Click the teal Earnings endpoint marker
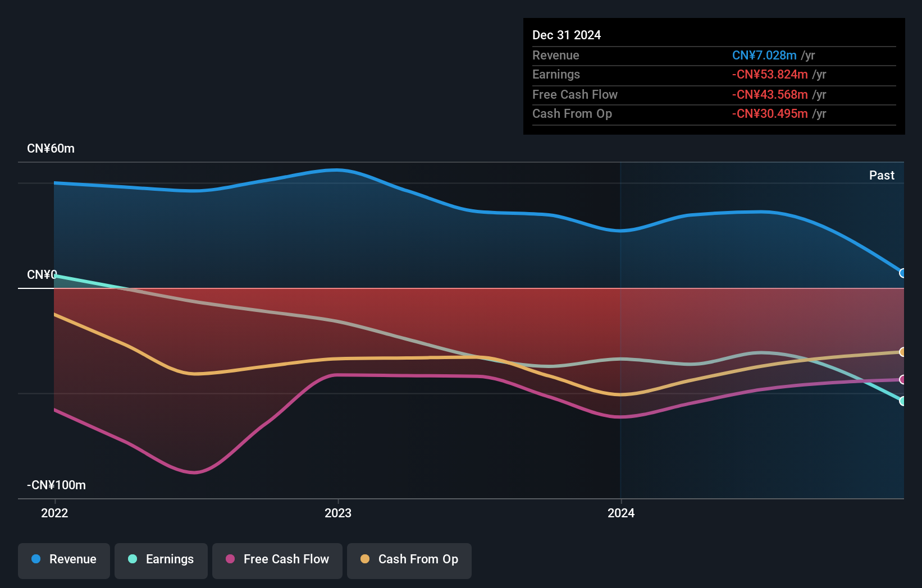 902,401
